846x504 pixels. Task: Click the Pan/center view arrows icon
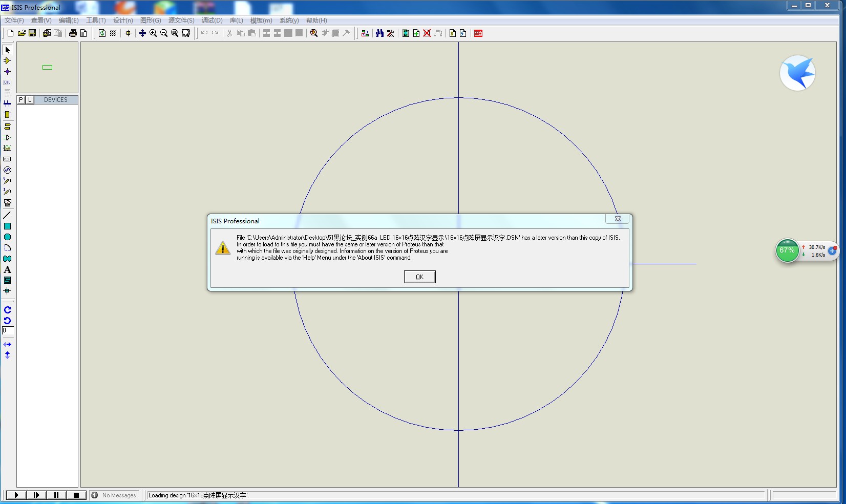(142, 33)
